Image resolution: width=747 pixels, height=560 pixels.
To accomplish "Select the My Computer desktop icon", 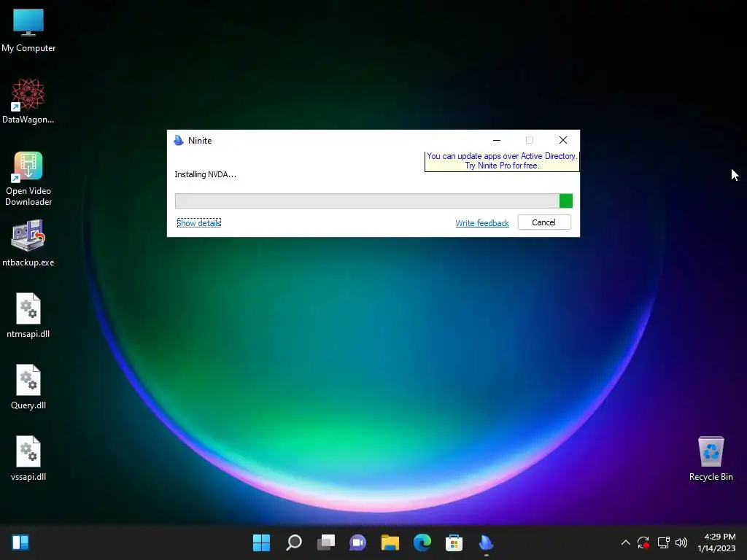I will pyautogui.click(x=28, y=31).
